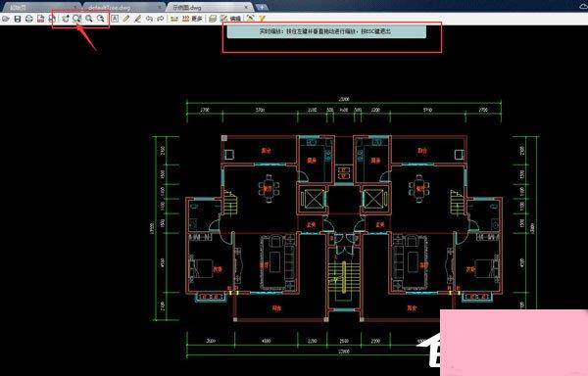
Task: Click the red PDF export icon
Action: [40, 19]
